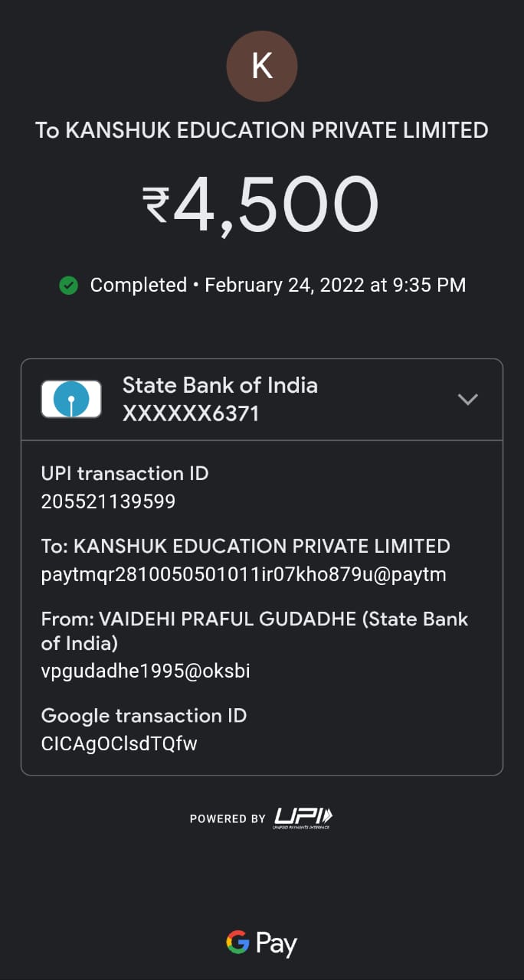Click the rupee symbol before the amount
Image resolution: width=524 pixels, height=980 pixels.
click(x=156, y=206)
